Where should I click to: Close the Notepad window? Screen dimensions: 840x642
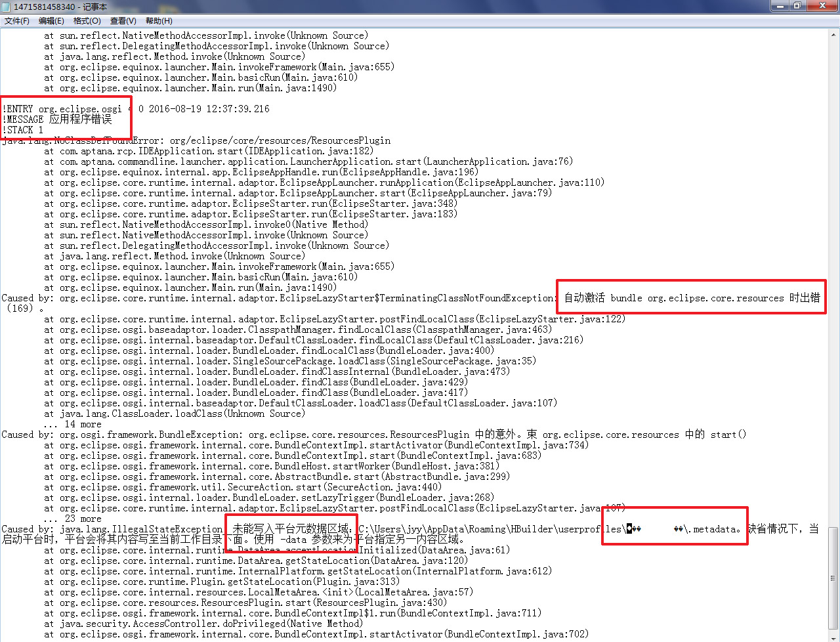822,6
